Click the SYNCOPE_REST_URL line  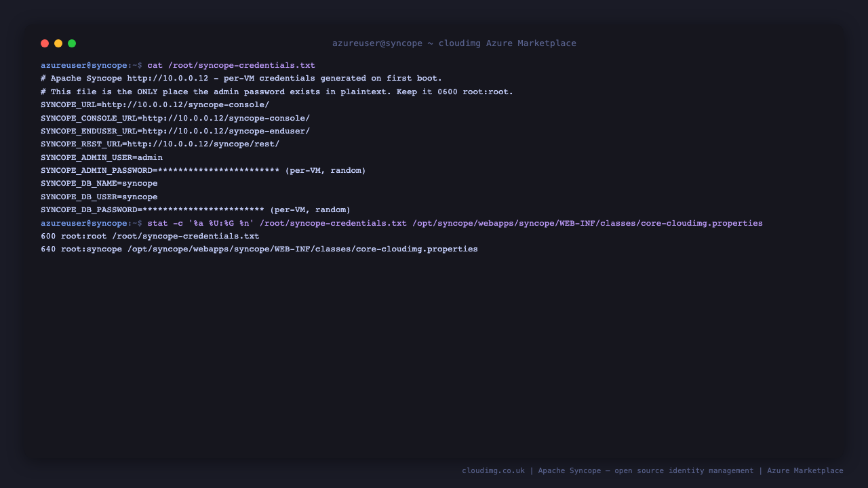(x=160, y=144)
